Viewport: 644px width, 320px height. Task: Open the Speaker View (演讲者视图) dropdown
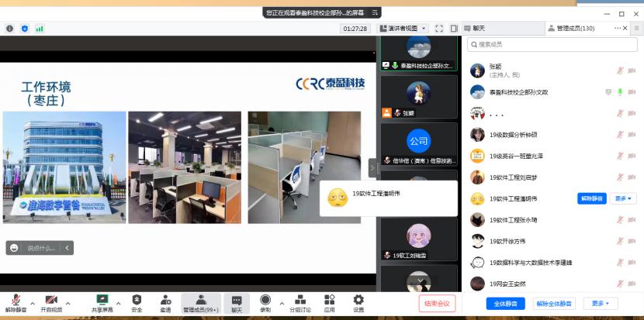[403, 29]
